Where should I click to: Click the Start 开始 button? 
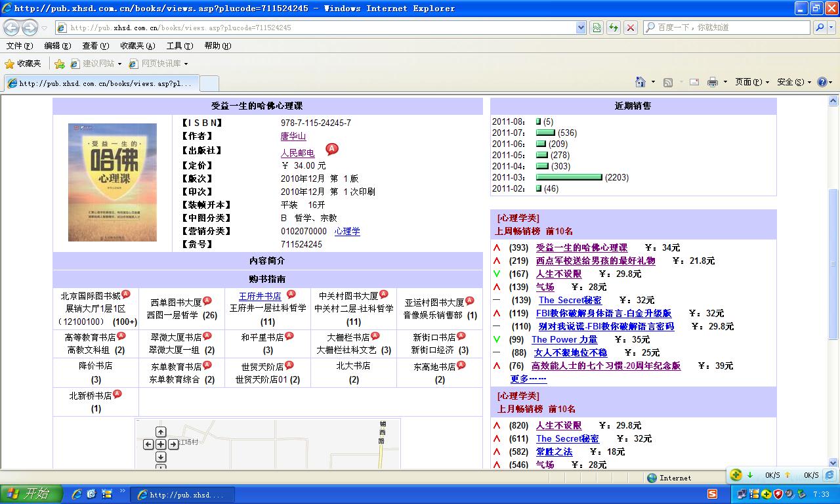tap(31, 494)
